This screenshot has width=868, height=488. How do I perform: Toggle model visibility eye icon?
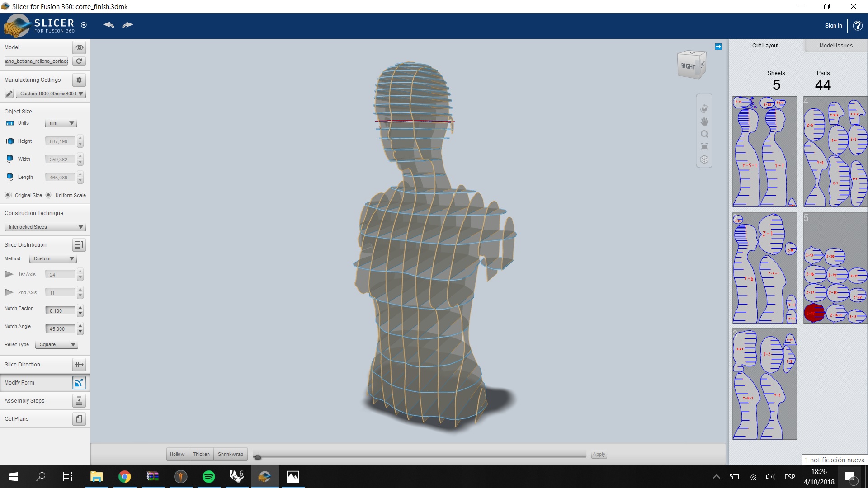(x=79, y=47)
